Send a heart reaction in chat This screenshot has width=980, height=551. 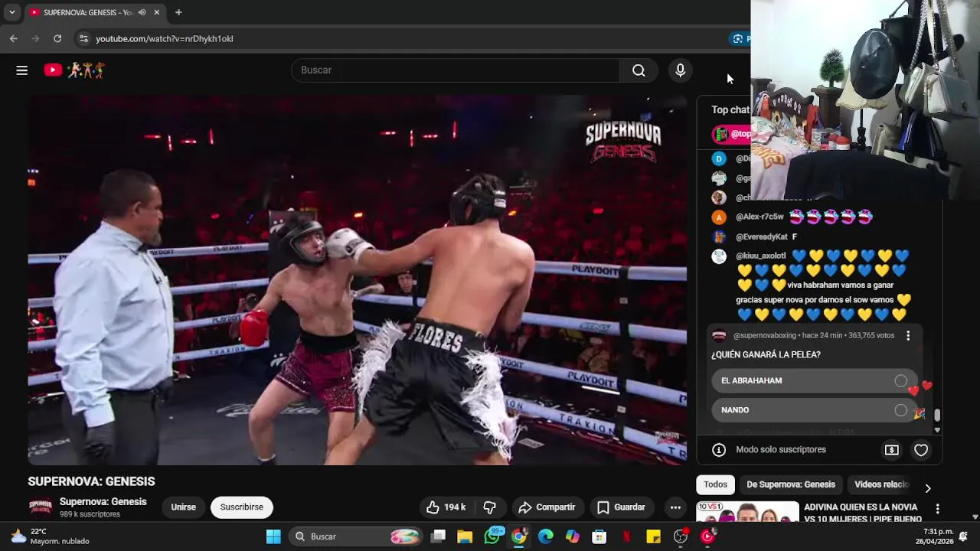[x=921, y=450]
